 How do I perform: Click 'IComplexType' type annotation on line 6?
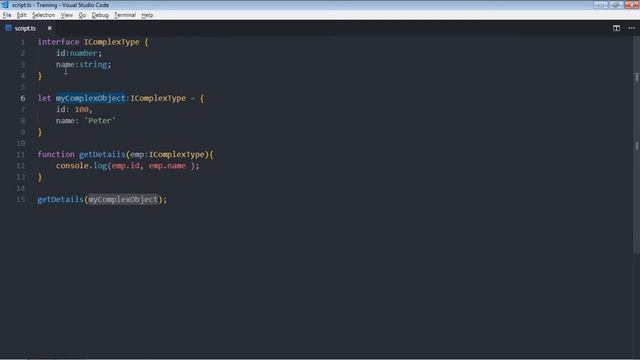click(x=158, y=98)
